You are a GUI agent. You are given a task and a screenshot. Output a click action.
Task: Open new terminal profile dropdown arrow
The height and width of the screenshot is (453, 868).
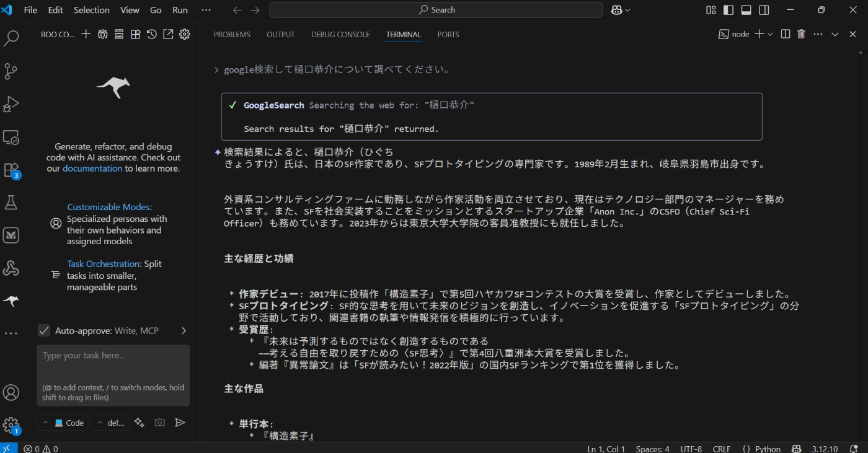[x=771, y=34]
